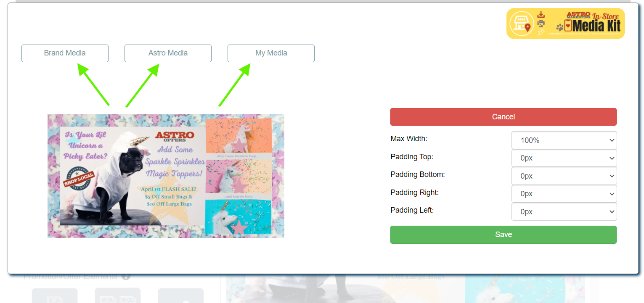
Task: Expand the Padding Top dropdown
Action: click(564, 158)
